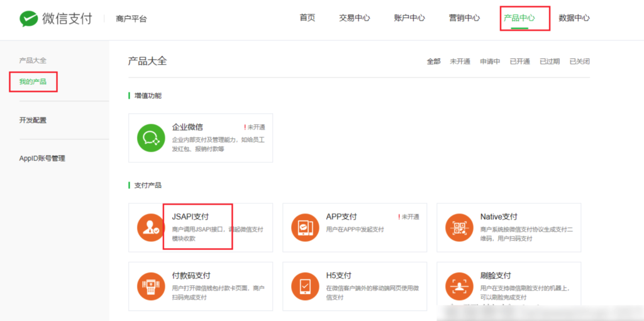Open 数据中心 in the top menu
644x321 pixels.
(574, 18)
